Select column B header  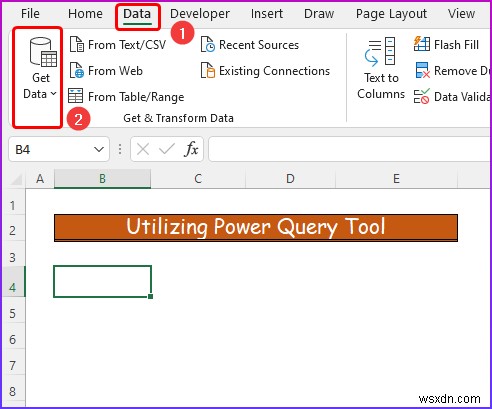coord(102,179)
